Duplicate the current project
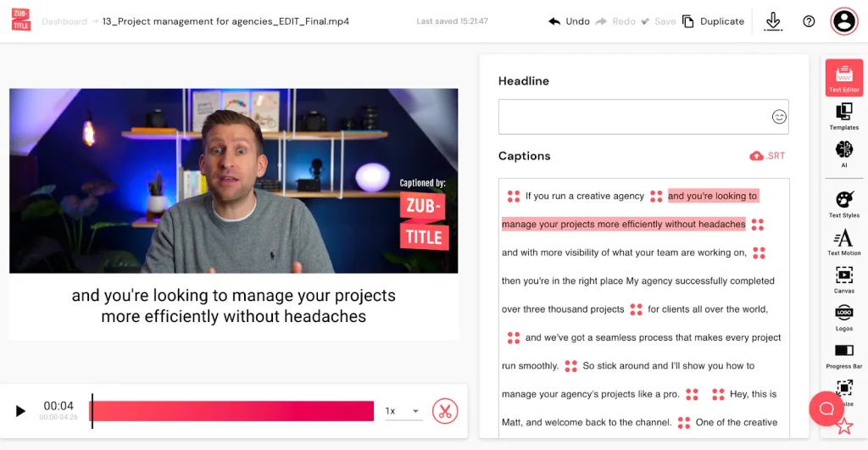The height and width of the screenshot is (450, 868). click(713, 21)
